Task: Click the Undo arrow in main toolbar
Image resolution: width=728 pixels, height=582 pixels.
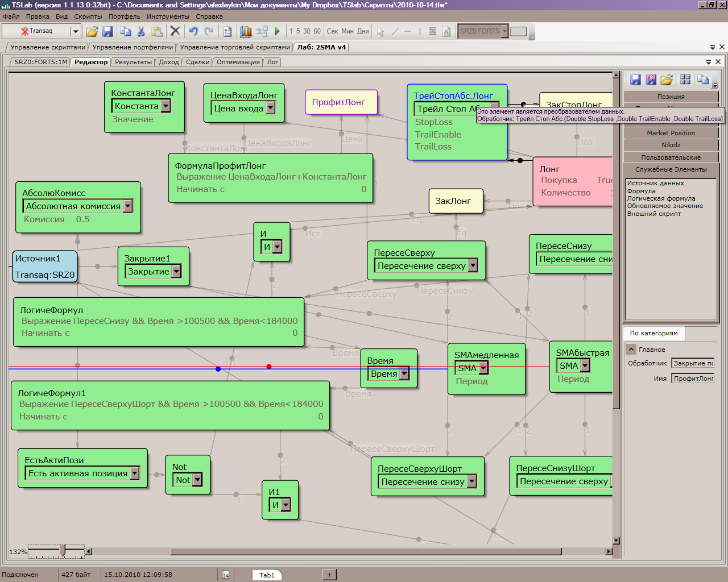Action: tap(193, 31)
